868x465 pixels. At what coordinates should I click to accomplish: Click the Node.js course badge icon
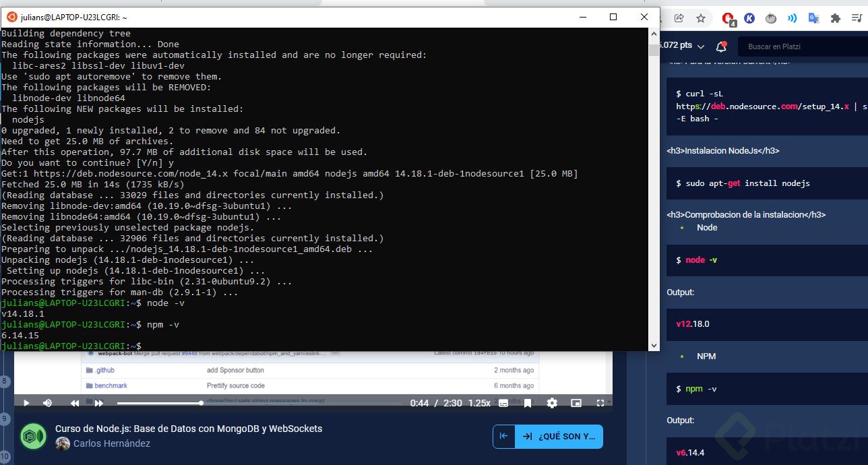tap(33, 436)
